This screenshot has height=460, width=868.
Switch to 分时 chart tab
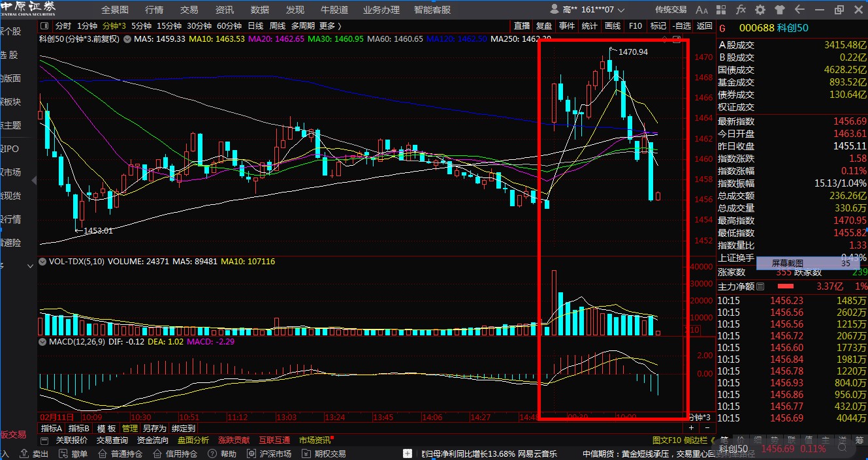coord(63,26)
